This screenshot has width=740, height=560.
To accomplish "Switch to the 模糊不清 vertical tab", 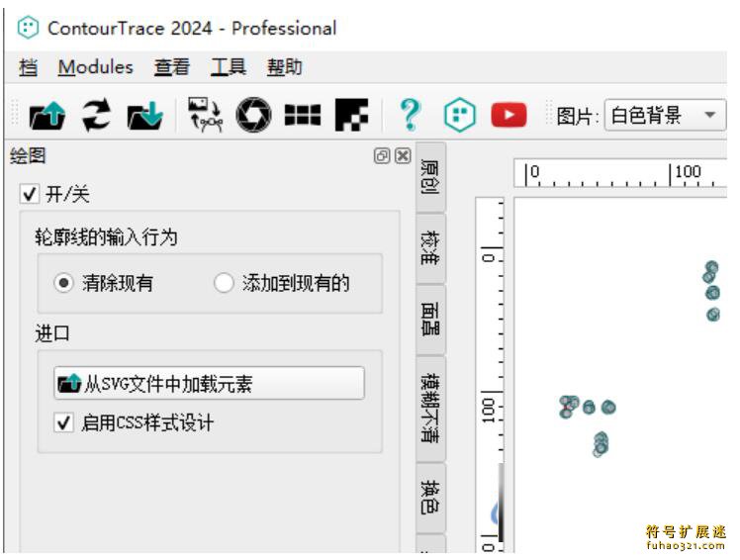I will [x=430, y=409].
